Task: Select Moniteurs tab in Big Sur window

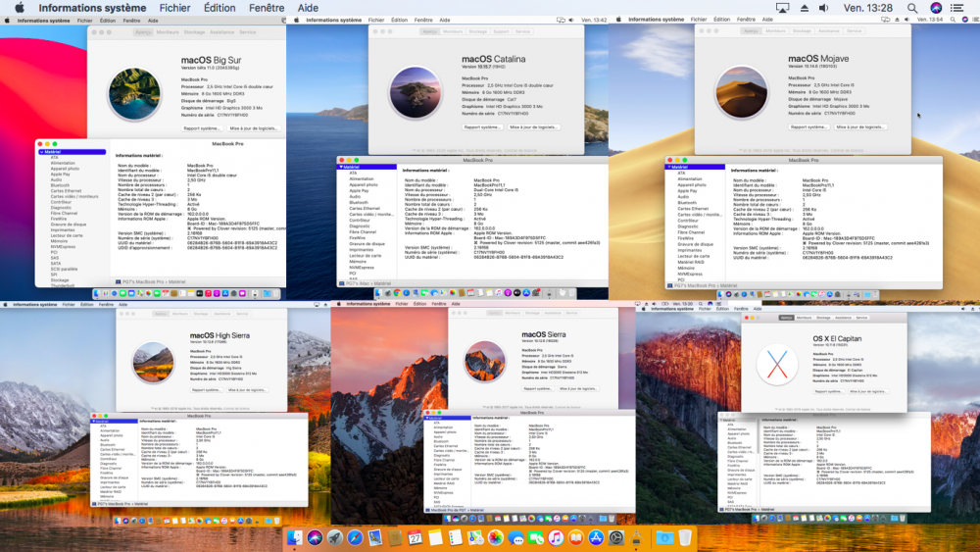Action: pos(168,32)
